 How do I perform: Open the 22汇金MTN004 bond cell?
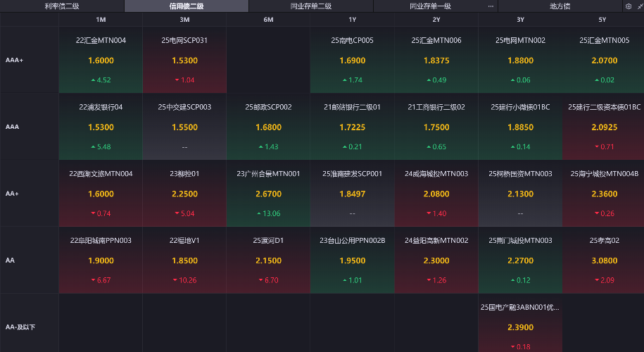coord(101,61)
